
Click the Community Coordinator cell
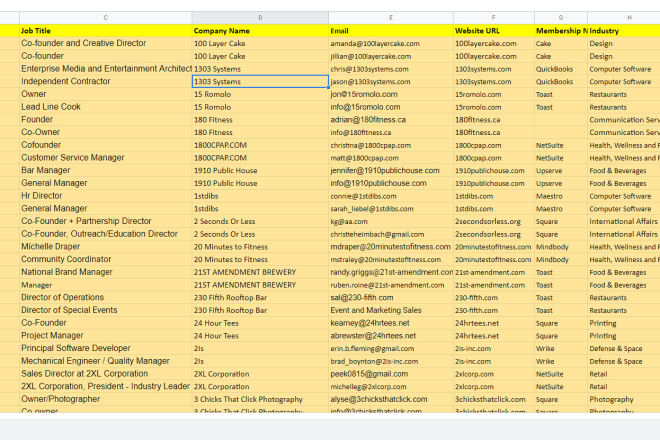click(105, 259)
